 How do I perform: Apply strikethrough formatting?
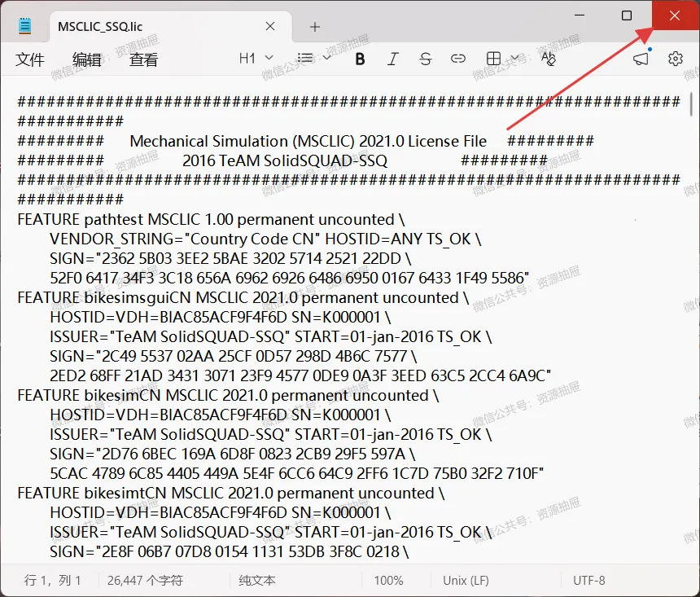point(426,59)
